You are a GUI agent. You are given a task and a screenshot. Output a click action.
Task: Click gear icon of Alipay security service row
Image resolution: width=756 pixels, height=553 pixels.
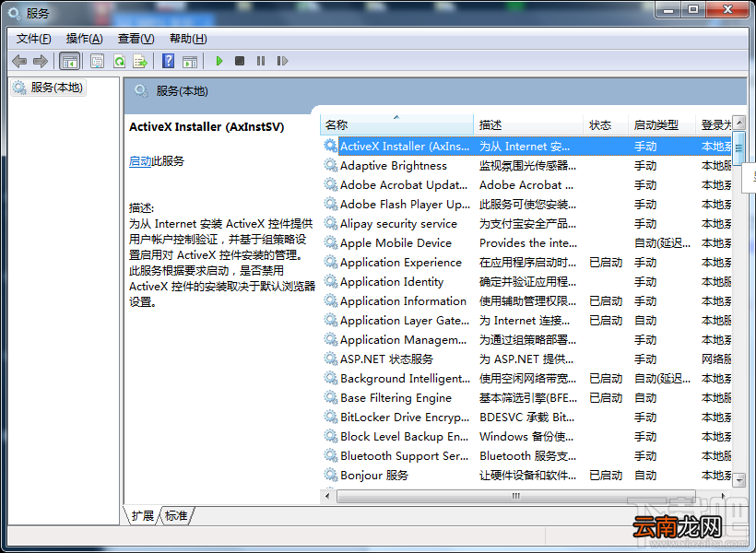[330, 223]
